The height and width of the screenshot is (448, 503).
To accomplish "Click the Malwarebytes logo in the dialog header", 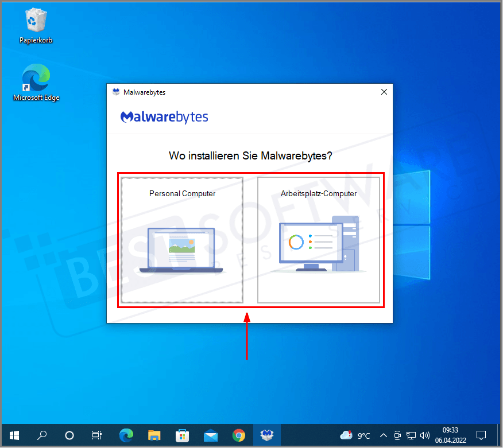I will [164, 117].
